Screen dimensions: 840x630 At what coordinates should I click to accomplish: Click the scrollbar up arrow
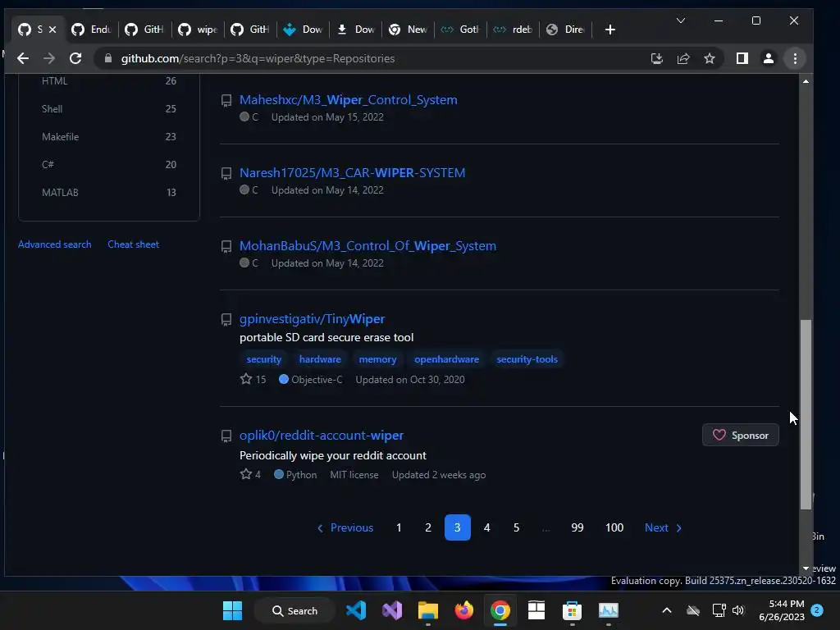click(x=806, y=81)
